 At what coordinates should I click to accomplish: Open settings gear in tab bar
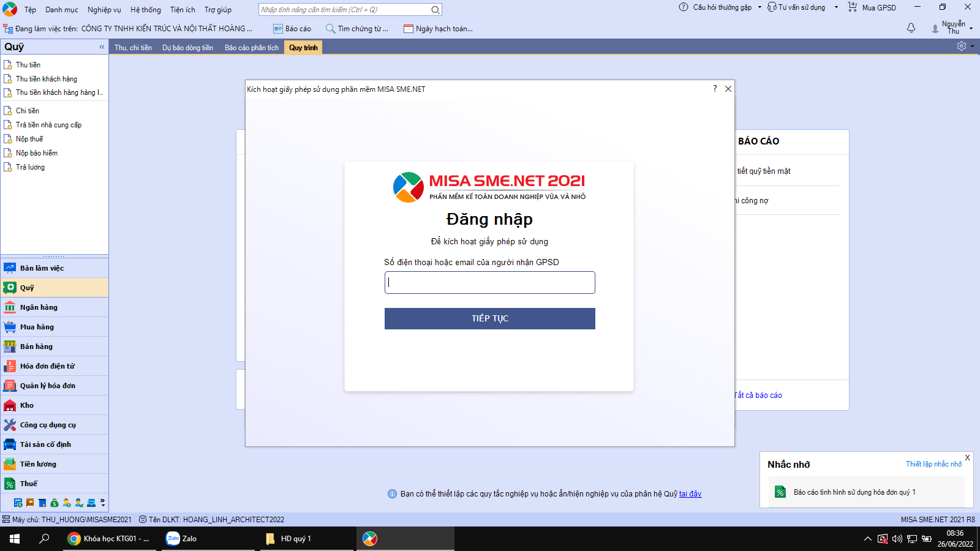(x=962, y=47)
